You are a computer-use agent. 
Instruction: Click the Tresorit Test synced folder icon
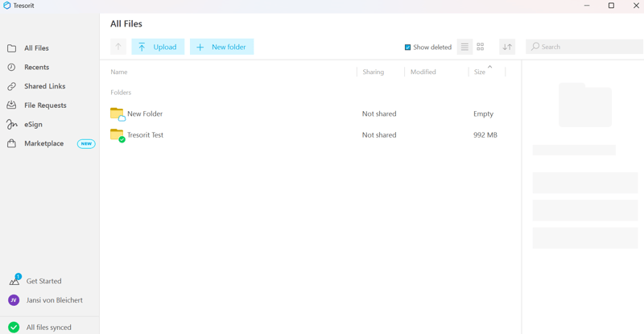118,135
